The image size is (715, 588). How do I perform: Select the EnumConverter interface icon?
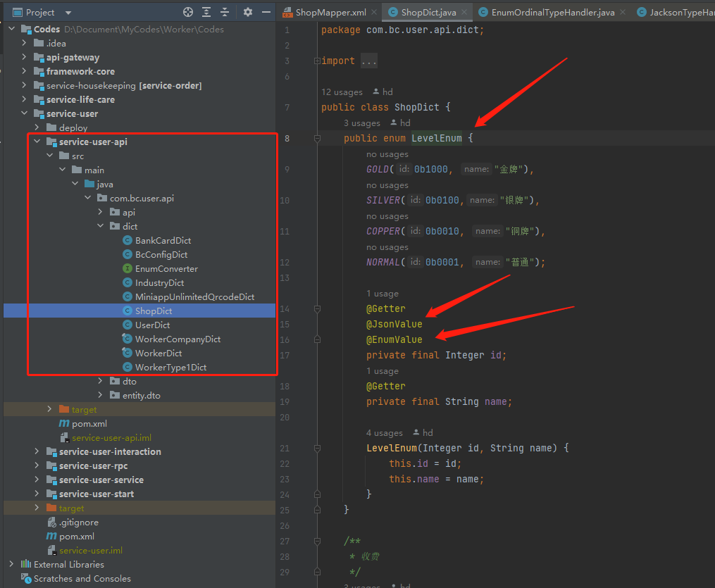128,268
